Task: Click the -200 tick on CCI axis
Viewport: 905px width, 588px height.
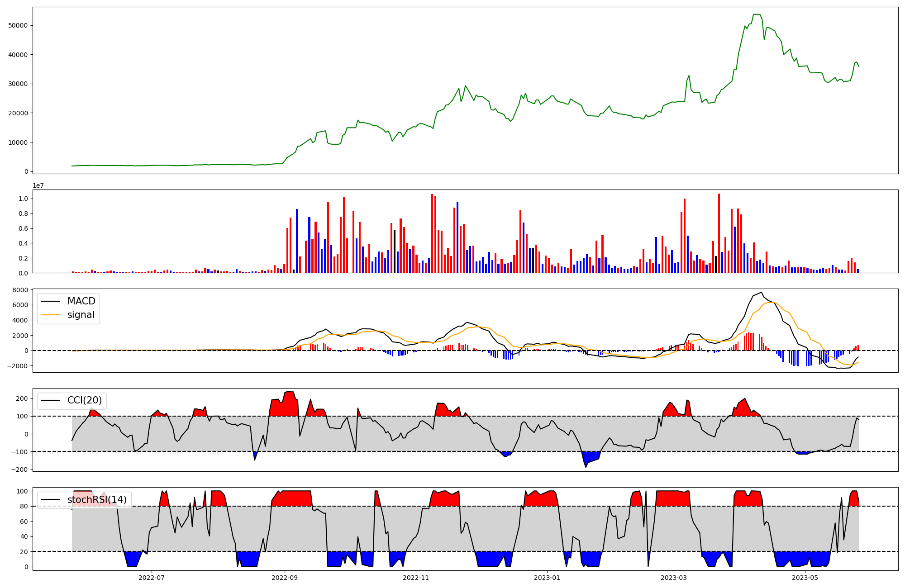Action: click(x=20, y=469)
